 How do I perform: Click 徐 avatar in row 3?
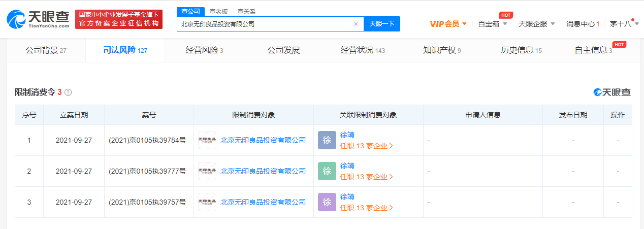pos(327,202)
